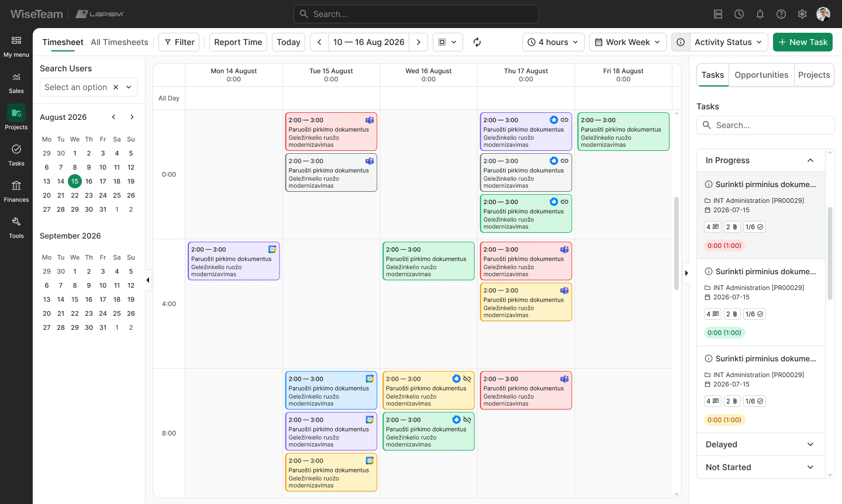Open the Tools sidebar section
The width and height of the screenshot is (842, 504).
(16, 228)
